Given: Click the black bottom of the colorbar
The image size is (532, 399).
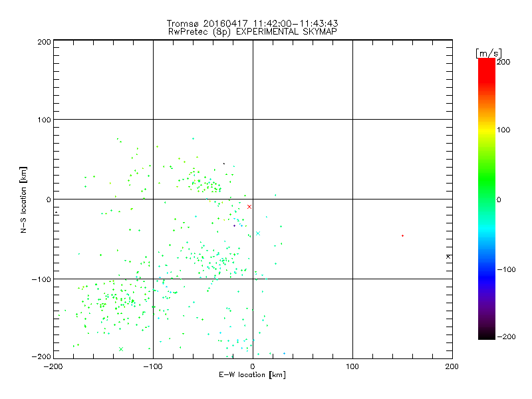Looking at the screenshot, I should 487,336.
